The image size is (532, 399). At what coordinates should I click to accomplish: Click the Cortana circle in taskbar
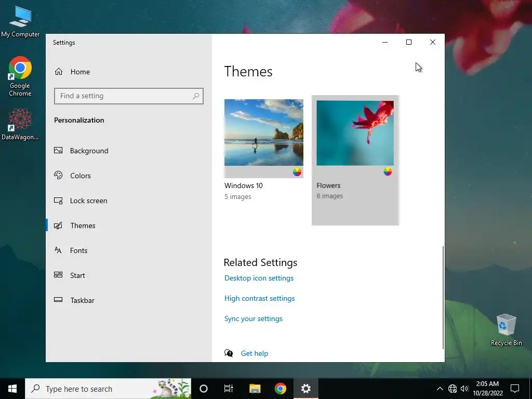tap(204, 389)
